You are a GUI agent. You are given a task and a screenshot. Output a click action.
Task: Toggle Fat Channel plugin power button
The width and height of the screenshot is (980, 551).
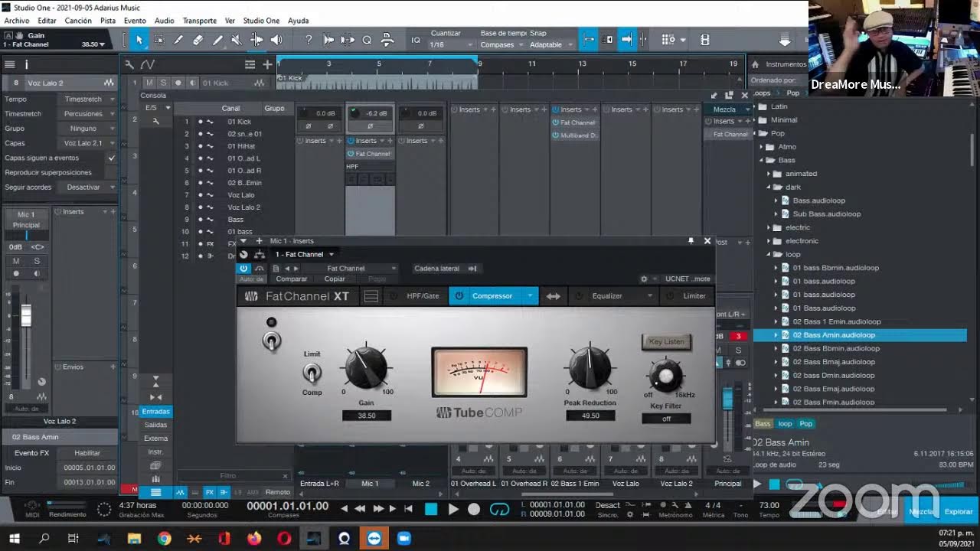[x=243, y=269]
